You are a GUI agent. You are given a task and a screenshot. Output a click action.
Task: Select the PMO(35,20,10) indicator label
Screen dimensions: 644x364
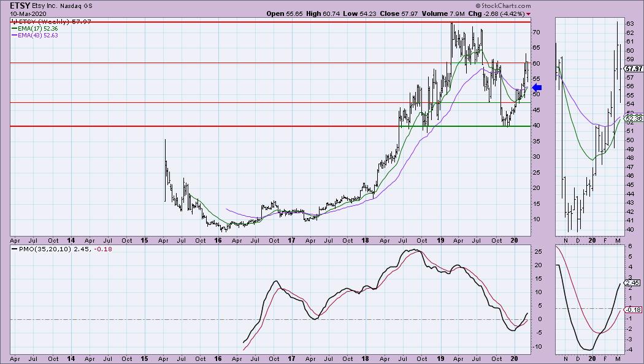45,249
